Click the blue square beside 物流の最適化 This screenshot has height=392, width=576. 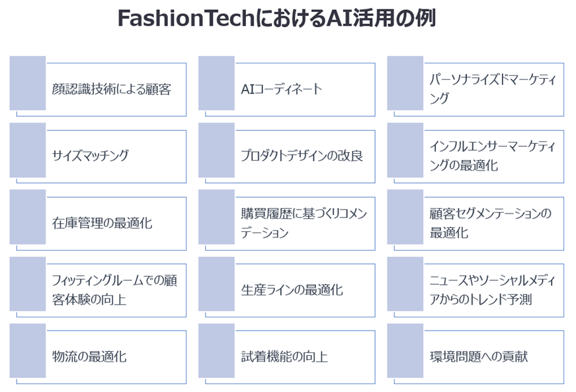[x=28, y=350]
